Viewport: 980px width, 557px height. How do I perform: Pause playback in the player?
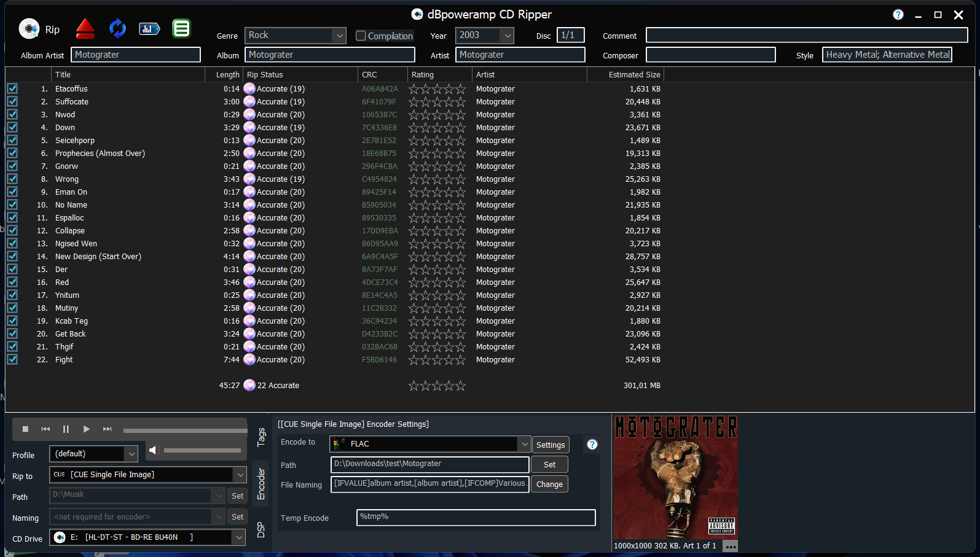pos(66,429)
